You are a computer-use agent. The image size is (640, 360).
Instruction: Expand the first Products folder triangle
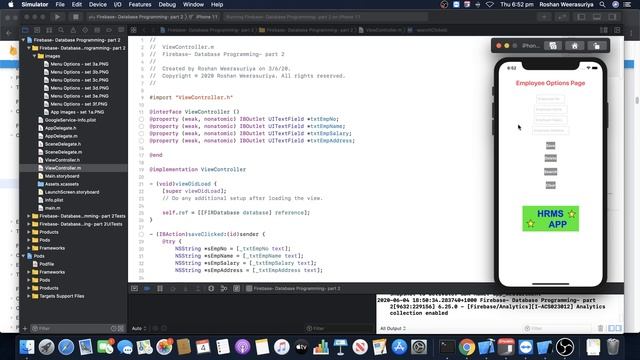[x=29, y=232]
